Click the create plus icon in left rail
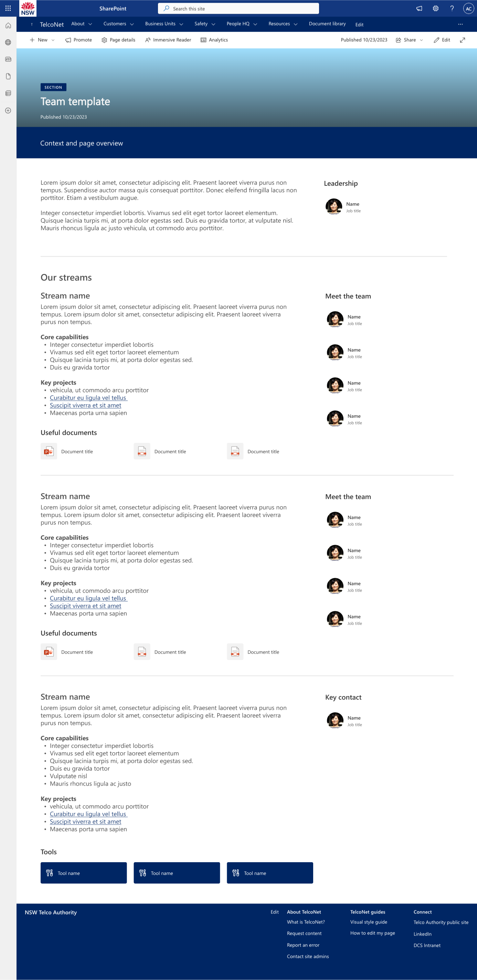This screenshot has width=477, height=980. tap(8, 110)
